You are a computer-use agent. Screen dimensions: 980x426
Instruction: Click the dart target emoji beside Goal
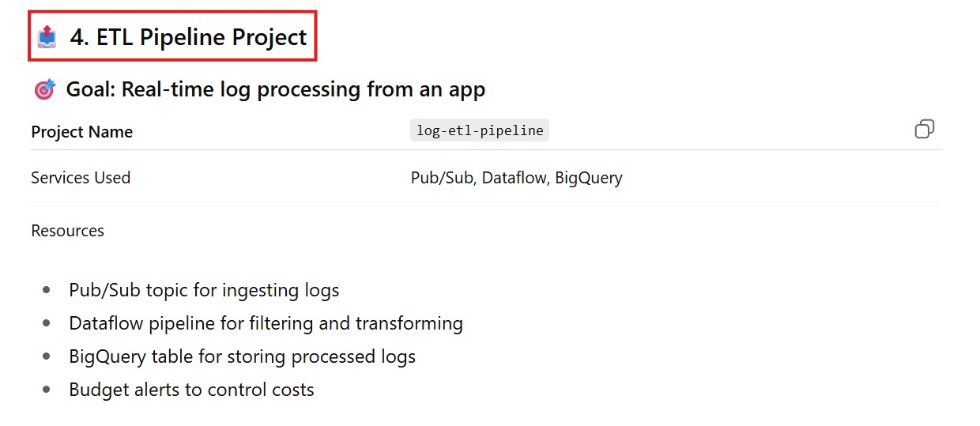pyautogui.click(x=45, y=89)
